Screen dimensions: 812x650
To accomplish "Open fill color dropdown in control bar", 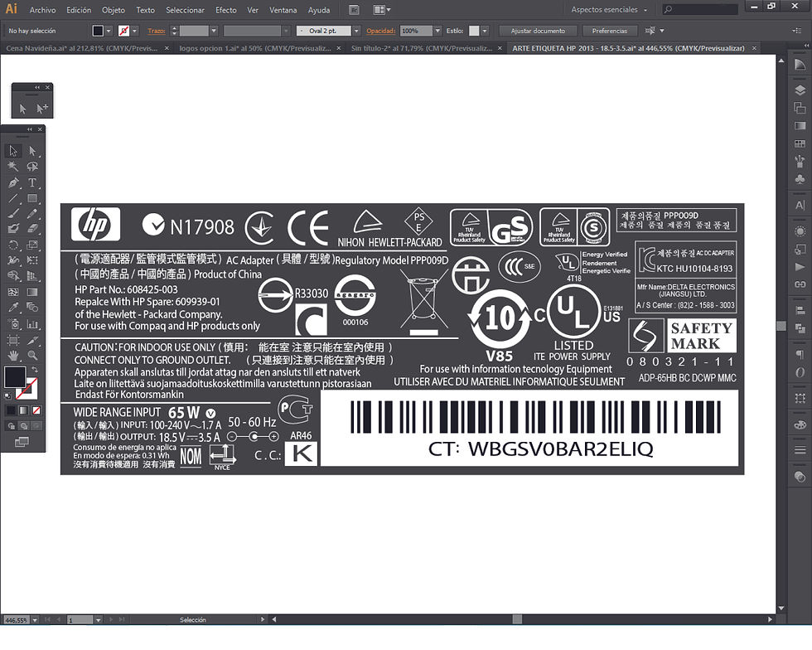I will tap(109, 32).
